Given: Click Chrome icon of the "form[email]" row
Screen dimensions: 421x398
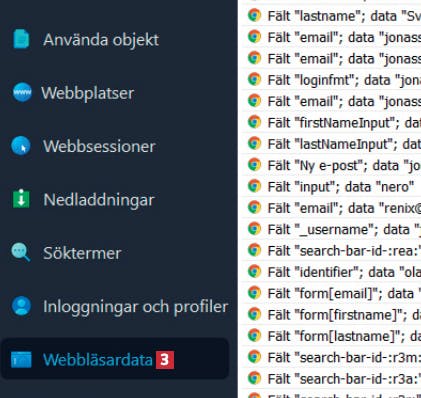Looking at the screenshot, I should pos(254,293).
